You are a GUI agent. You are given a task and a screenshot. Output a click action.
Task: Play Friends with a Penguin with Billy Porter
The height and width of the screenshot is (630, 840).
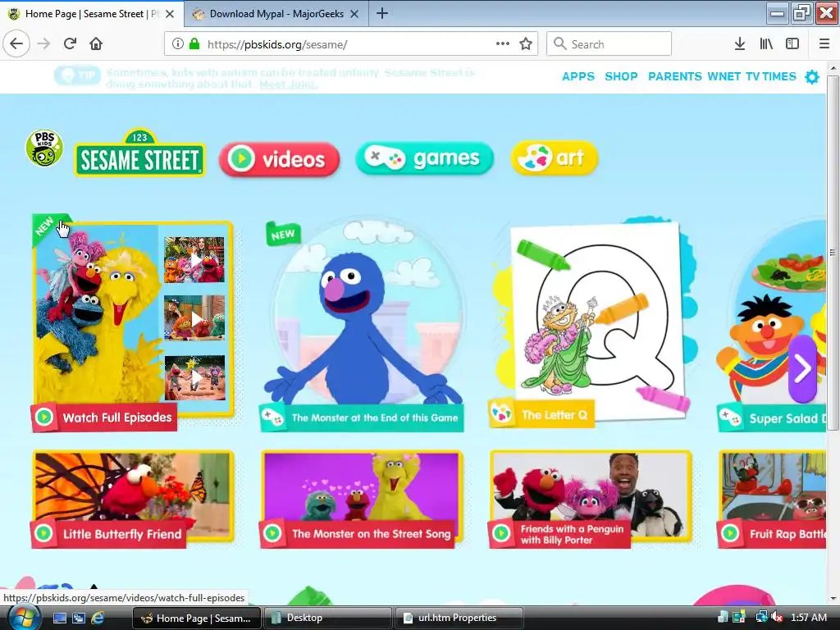click(591, 500)
